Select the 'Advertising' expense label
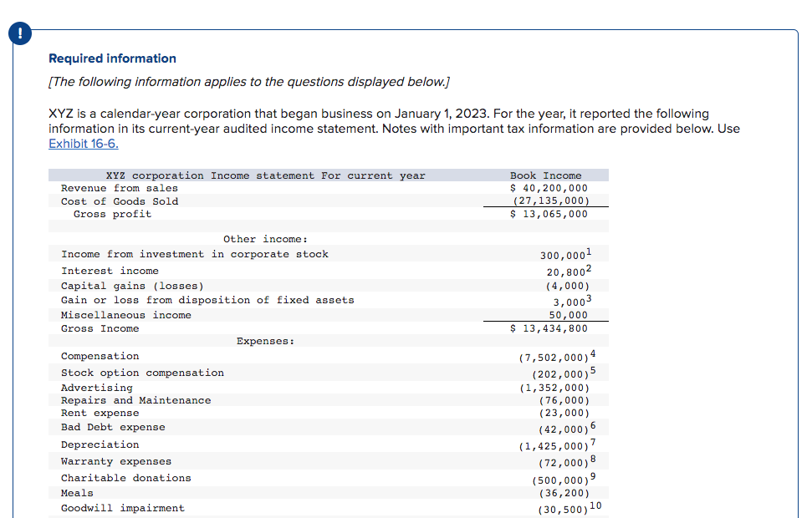Image resolution: width=812 pixels, height=518 pixels. coord(97,388)
